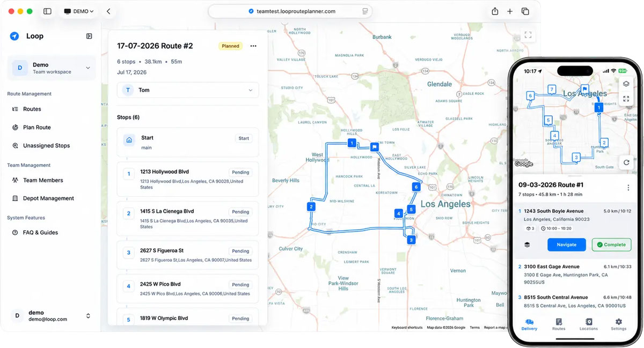
Task: Click reader mode icon in address bar
Action: 365,11
